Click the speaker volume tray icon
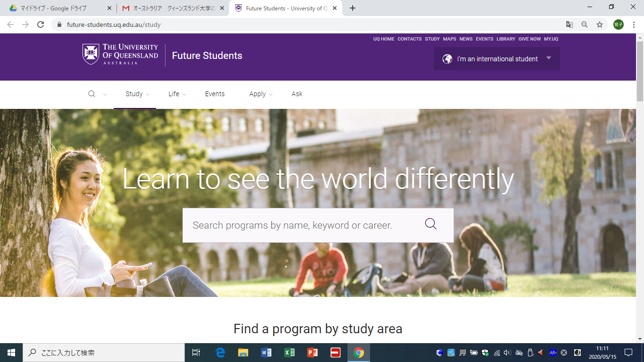The width and height of the screenshot is (644, 362). click(508, 353)
